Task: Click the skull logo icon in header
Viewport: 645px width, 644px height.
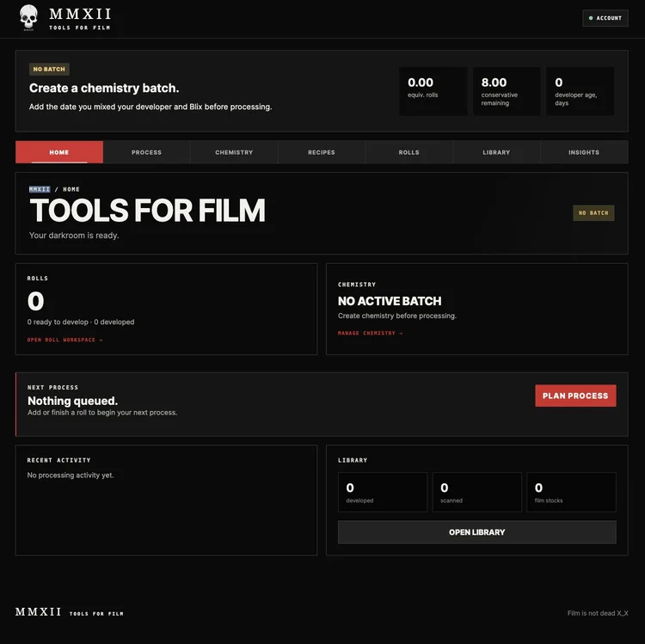Action: tap(28, 18)
